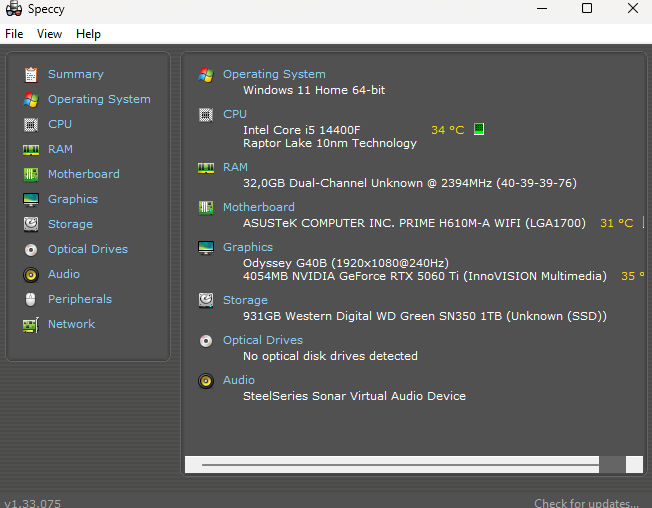The width and height of the screenshot is (652, 508).
Task: Click the 34 °C CPU temperature value
Action: pos(447,130)
